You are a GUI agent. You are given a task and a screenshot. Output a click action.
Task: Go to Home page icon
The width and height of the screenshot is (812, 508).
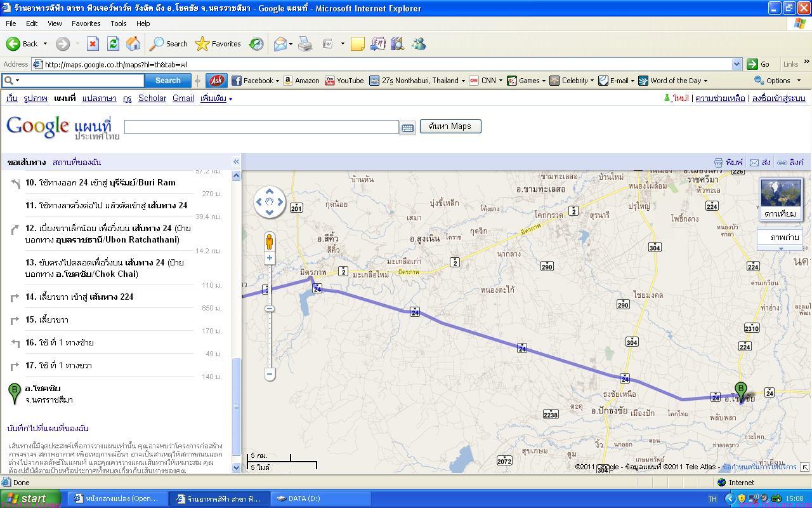[133, 44]
